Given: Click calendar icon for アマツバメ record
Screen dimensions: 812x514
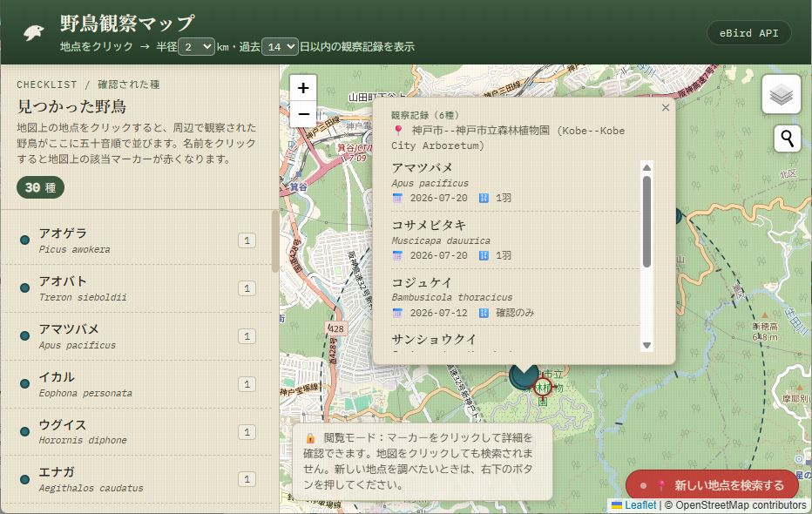Looking at the screenshot, I should pyautogui.click(x=397, y=198).
